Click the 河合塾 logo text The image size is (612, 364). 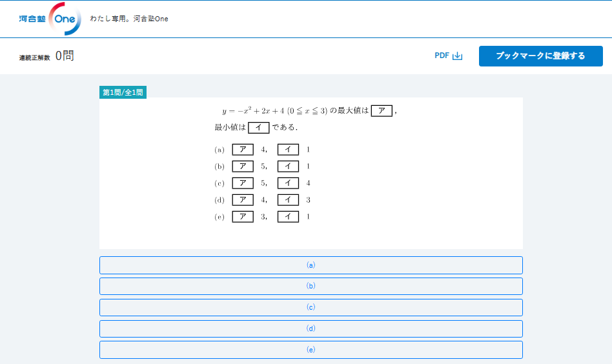pos(32,19)
